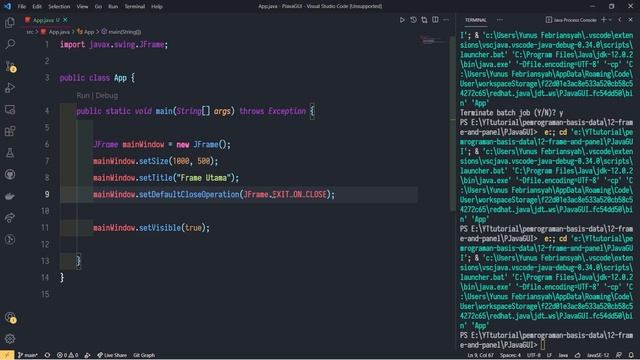Change indentation via Spaces: 4

(x=511, y=355)
